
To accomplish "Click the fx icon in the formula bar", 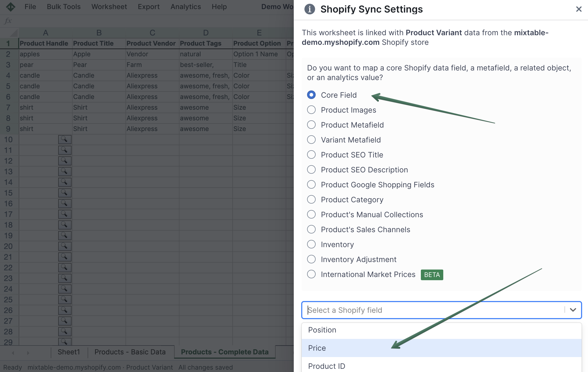I will pyautogui.click(x=8, y=21).
